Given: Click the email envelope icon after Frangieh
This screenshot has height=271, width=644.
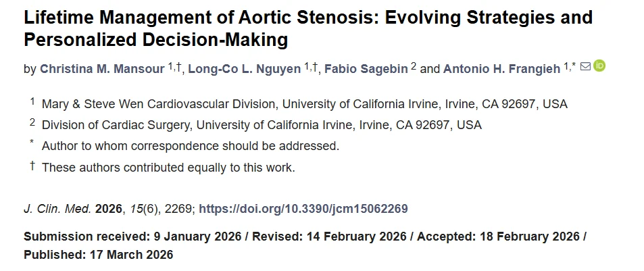Looking at the screenshot, I should tap(585, 66).
